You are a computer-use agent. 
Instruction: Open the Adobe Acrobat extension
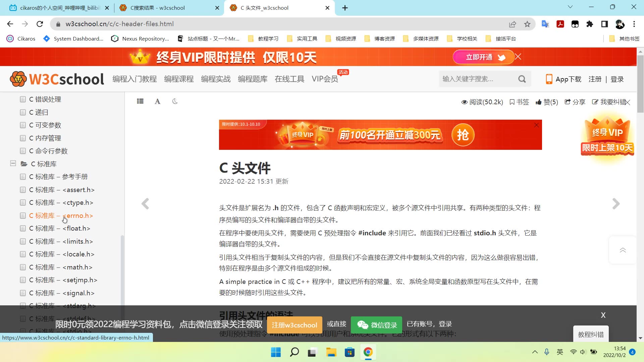[x=560, y=24]
